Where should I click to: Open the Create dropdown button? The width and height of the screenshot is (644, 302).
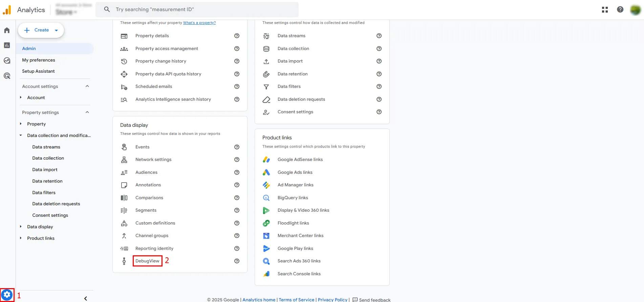tap(41, 30)
